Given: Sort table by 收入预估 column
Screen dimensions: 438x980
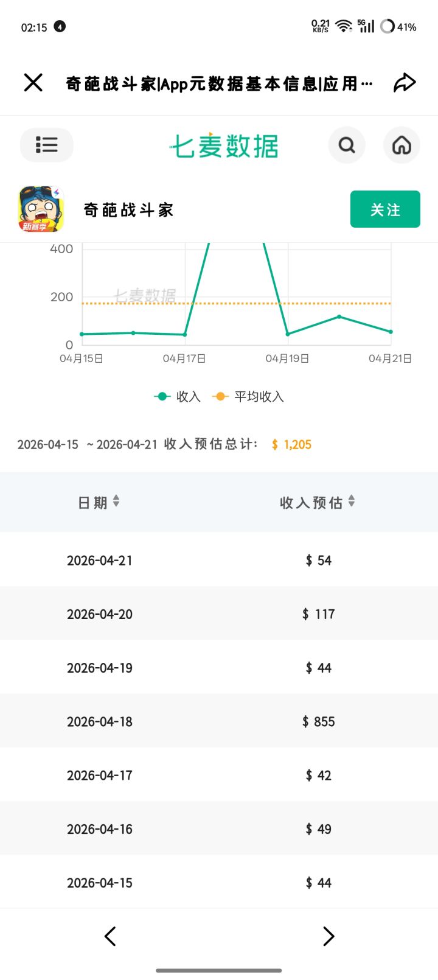Looking at the screenshot, I should (x=318, y=502).
